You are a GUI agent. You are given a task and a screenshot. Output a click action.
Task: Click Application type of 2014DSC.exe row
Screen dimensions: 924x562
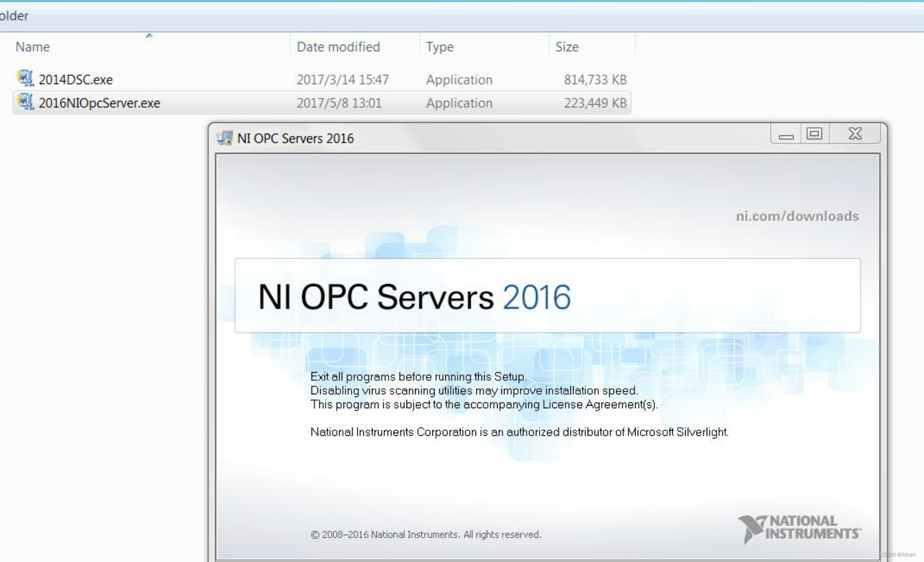[x=459, y=80]
